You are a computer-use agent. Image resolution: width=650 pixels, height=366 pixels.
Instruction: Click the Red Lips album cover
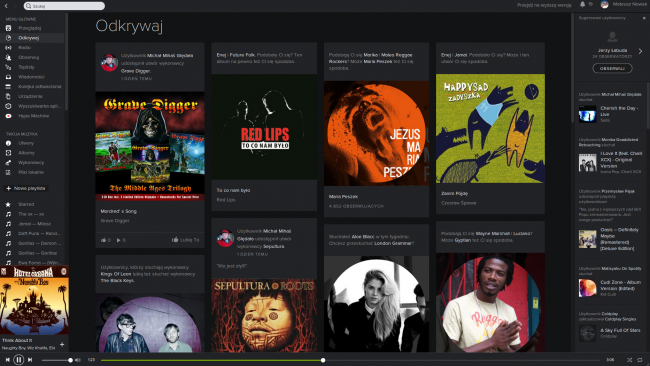click(264, 127)
